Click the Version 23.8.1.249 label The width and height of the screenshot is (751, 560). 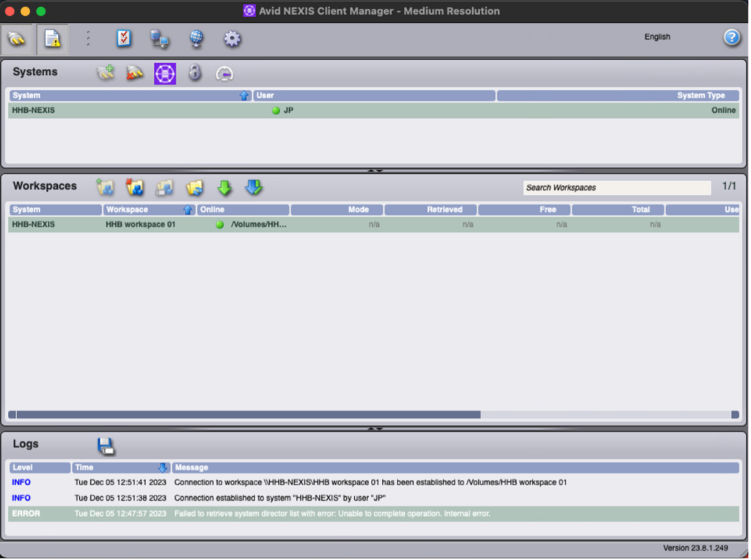click(x=695, y=548)
